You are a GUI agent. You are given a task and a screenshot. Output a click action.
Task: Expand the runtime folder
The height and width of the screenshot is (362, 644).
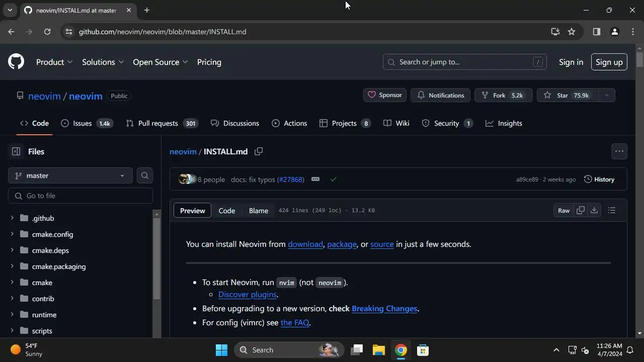click(12, 314)
